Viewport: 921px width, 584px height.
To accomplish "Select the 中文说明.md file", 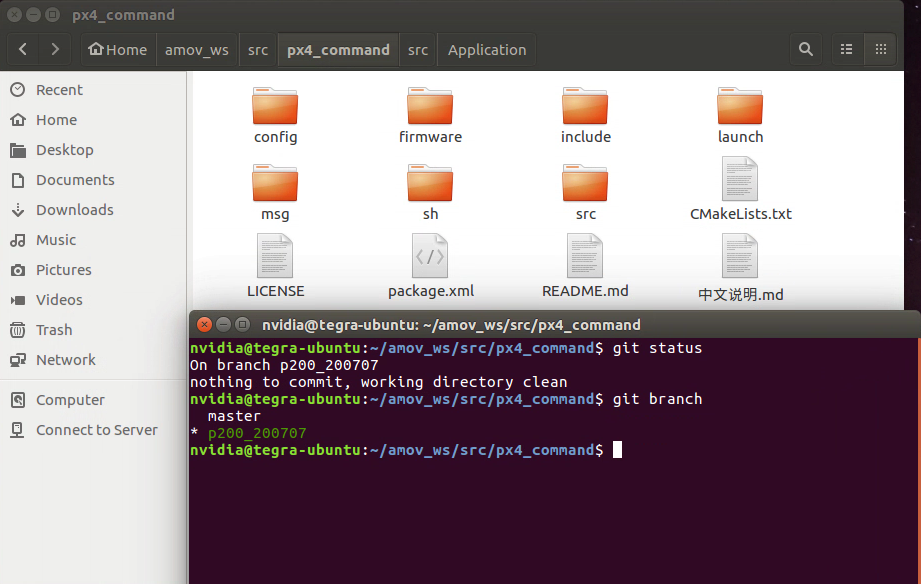I will (x=740, y=268).
